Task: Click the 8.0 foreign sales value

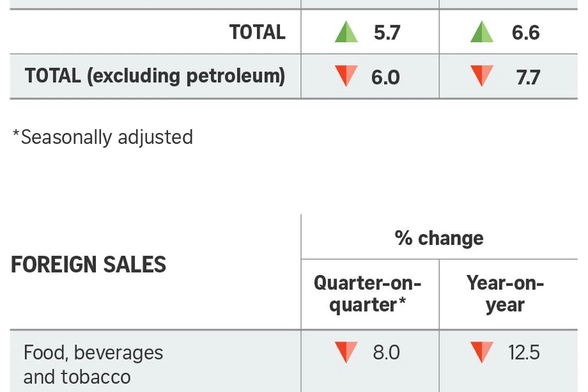Action: click(386, 353)
